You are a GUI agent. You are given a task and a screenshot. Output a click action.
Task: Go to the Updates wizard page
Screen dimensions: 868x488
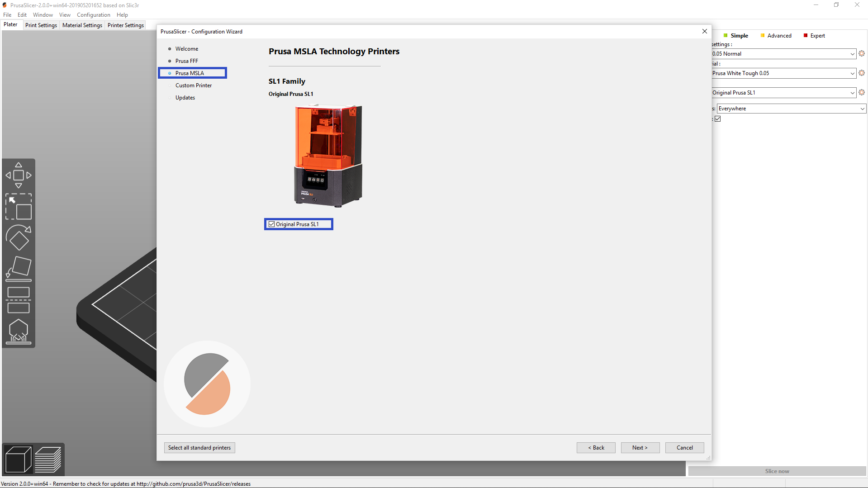pos(185,98)
